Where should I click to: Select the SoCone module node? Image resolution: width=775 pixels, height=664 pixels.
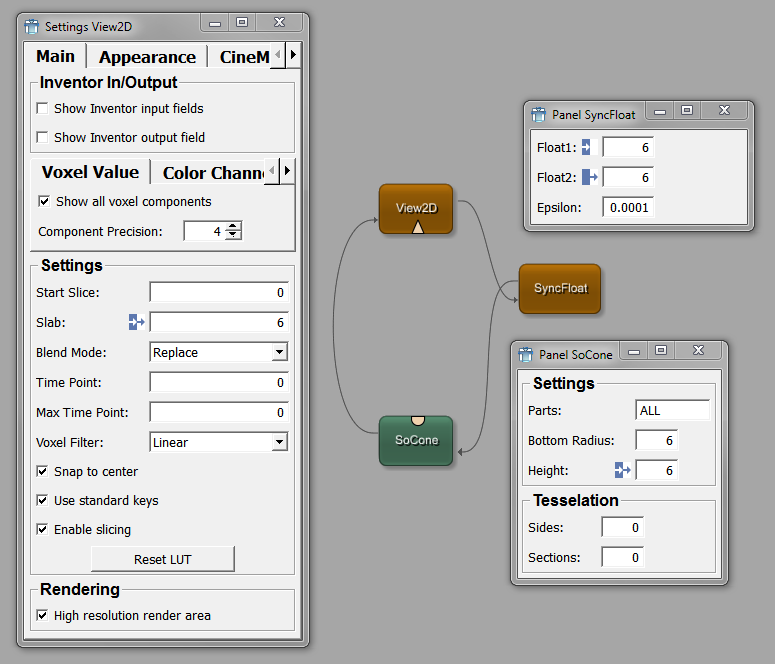click(416, 440)
